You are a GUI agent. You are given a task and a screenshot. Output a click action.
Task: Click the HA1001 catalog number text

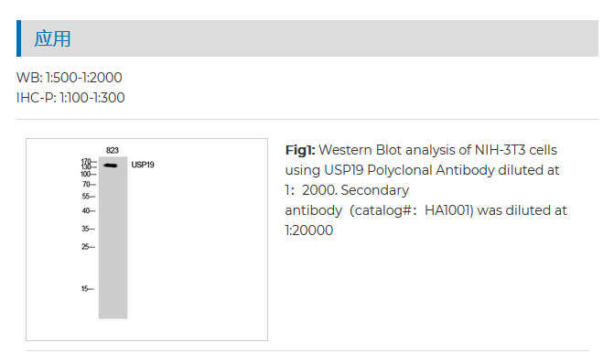click(447, 210)
